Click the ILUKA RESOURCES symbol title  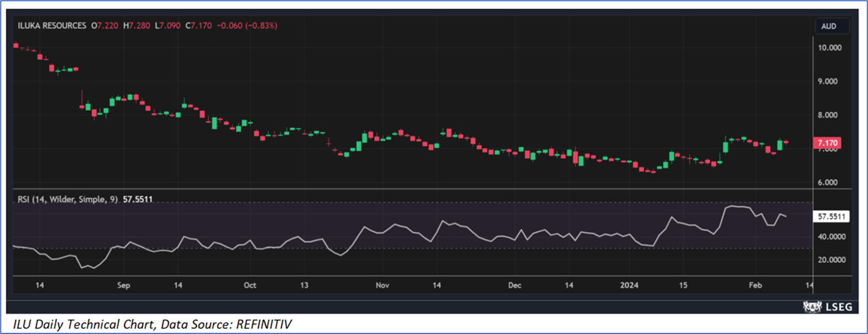pos(52,26)
